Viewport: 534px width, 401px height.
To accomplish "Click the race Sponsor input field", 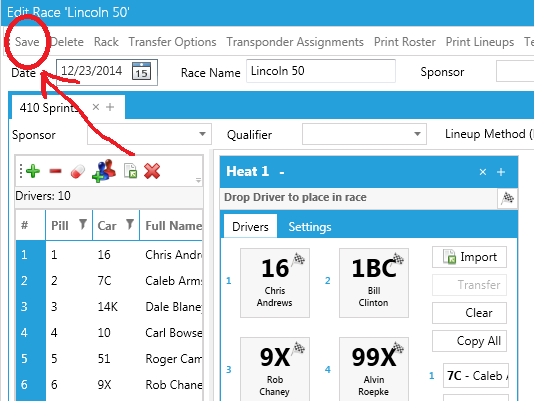I will click(x=515, y=71).
